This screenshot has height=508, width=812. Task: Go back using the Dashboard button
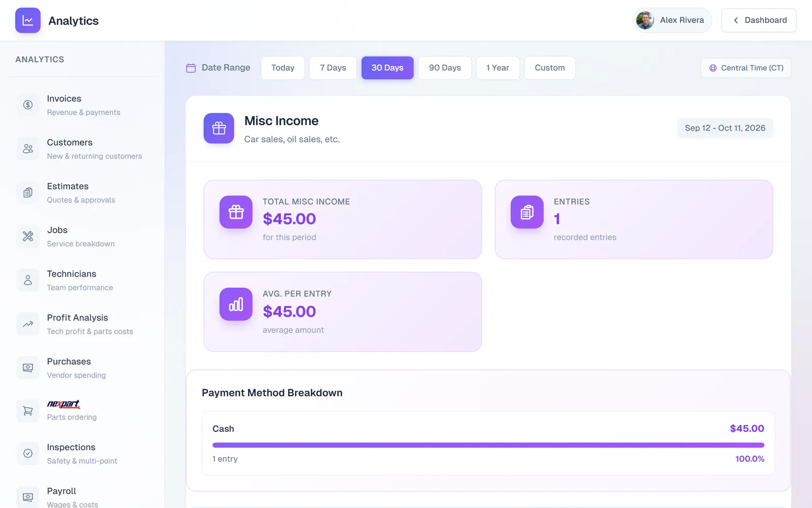[x=759, y=20]
